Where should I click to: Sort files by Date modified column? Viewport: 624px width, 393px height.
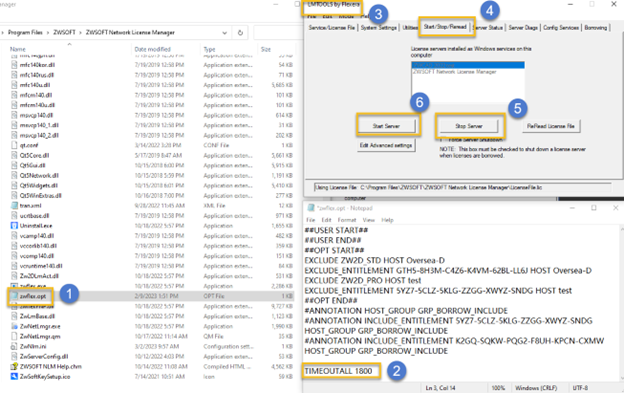tap(152, 49)
